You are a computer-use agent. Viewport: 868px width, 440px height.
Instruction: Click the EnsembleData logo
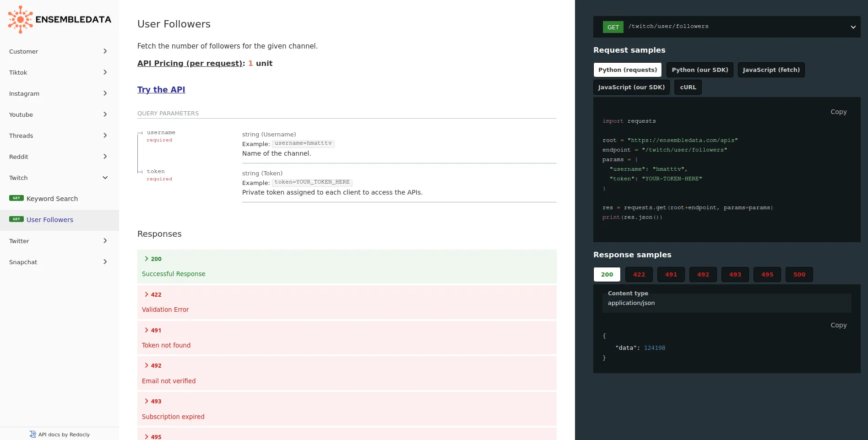(x=60, y=19)
